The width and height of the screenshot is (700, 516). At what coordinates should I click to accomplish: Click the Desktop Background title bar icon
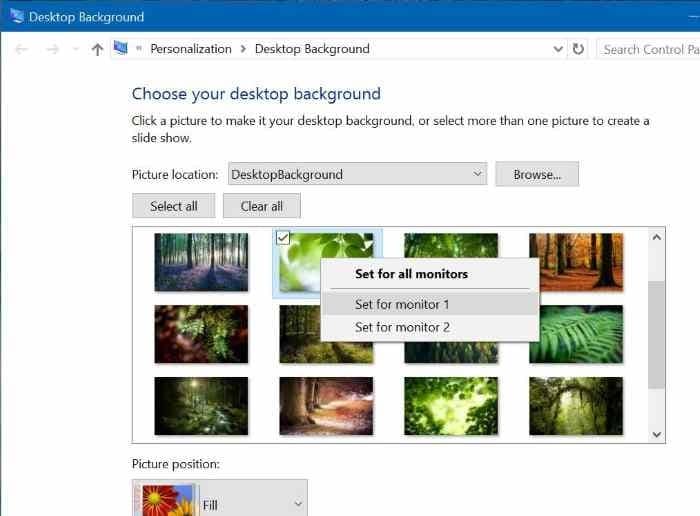point(15,17)
